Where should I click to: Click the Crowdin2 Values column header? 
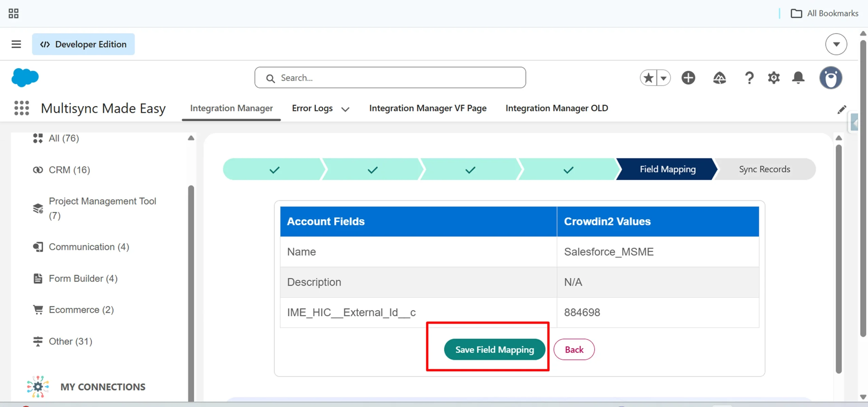point(658,221)
